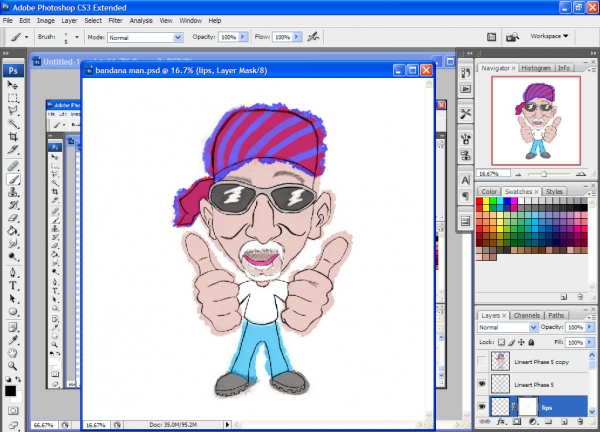Select the Lasso tool
Viewport: 600px width, 432px height.
click(x=13, y=111)
